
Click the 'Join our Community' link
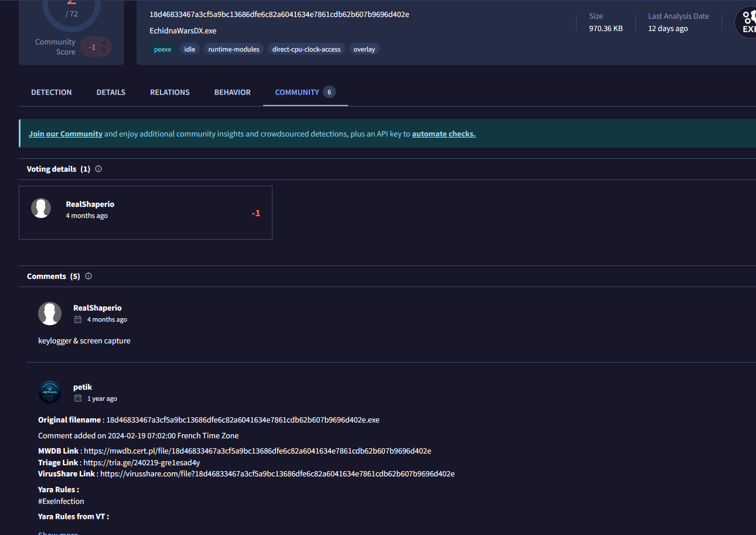[x=66, y=134]
